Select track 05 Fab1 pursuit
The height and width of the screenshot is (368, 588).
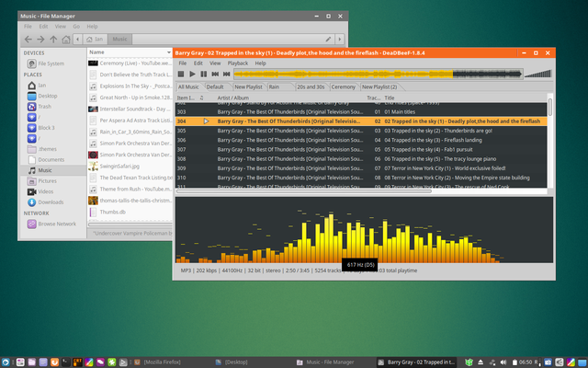(x=361, y=149)
